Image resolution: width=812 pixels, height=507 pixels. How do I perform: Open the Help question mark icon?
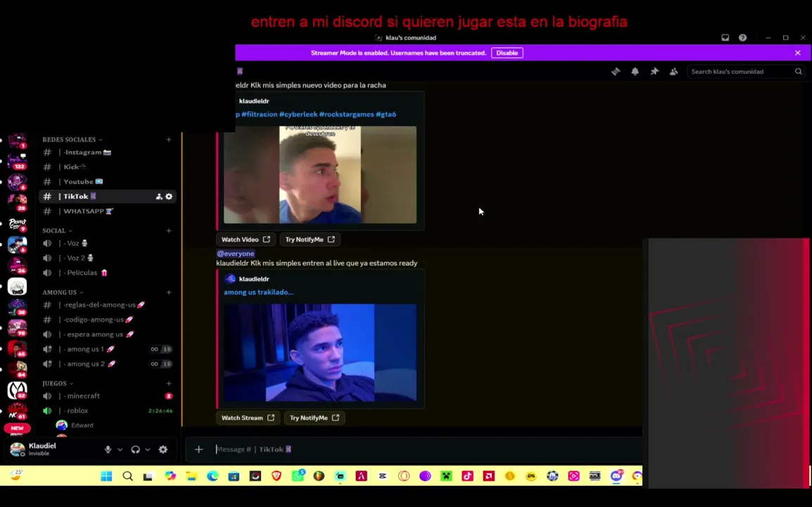tap(742, 38)
